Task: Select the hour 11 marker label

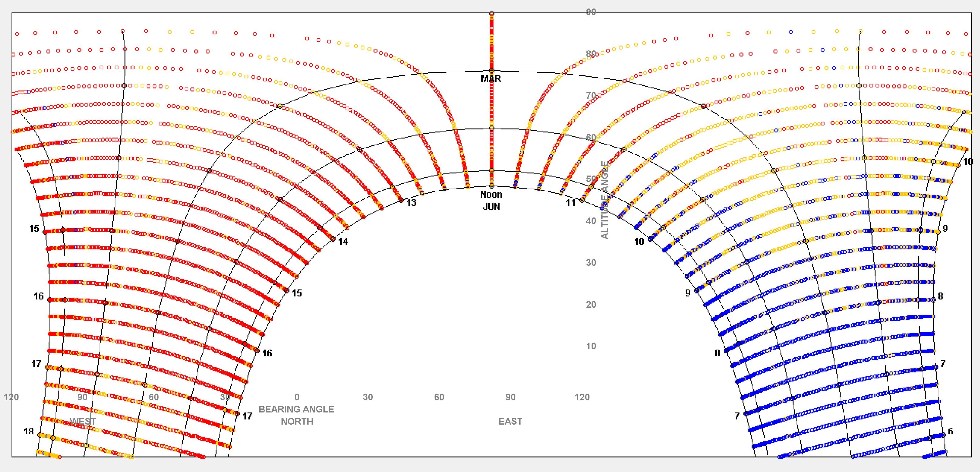Action: point(571,203)
